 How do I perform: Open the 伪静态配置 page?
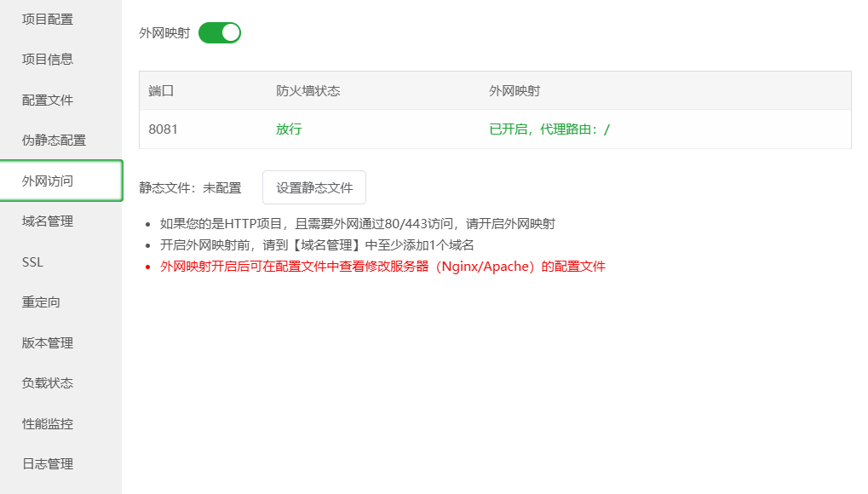coord(51,140)
